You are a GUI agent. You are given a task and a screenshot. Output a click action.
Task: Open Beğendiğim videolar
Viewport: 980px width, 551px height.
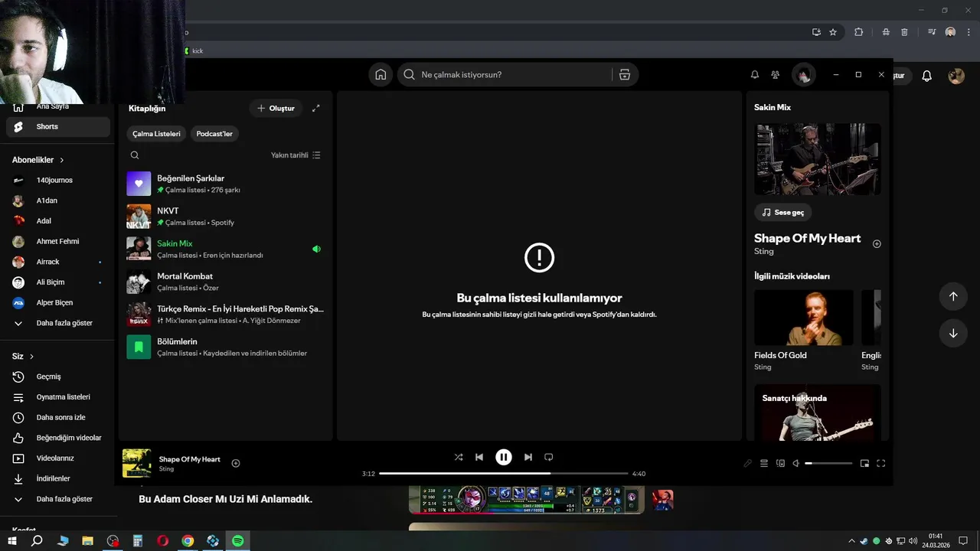(x=58, y=438)
